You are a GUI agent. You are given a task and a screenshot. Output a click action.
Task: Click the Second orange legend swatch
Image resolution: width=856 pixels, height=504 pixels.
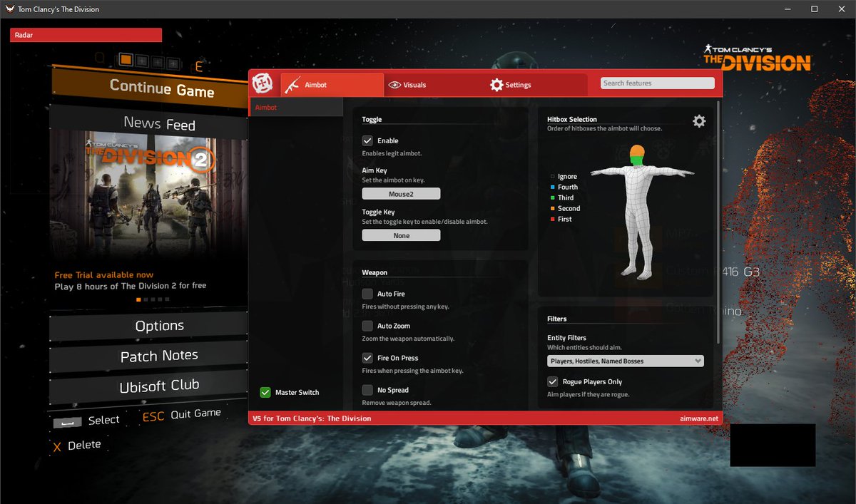coord(552,208)
